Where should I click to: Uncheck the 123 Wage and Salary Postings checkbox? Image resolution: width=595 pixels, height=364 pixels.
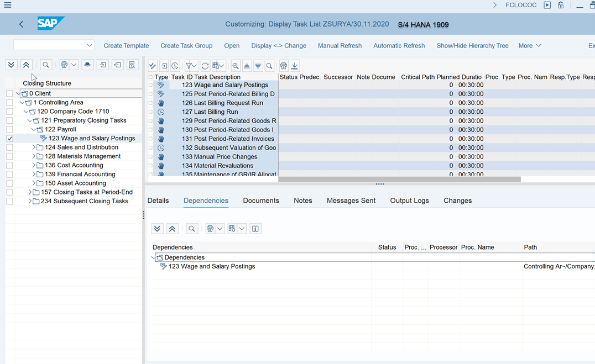click(x=9, y=139)
